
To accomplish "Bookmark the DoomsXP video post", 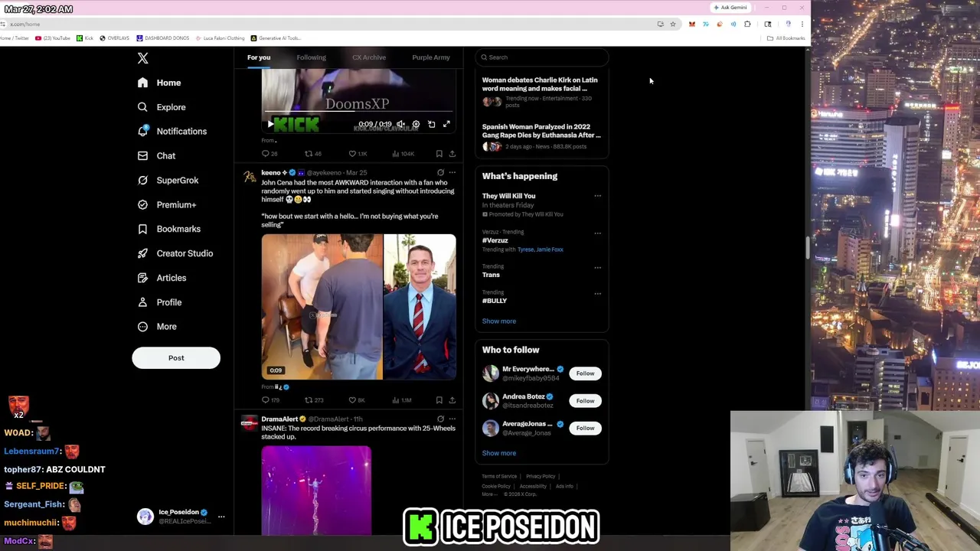I will pyautogui.click(x=439, y=154).
